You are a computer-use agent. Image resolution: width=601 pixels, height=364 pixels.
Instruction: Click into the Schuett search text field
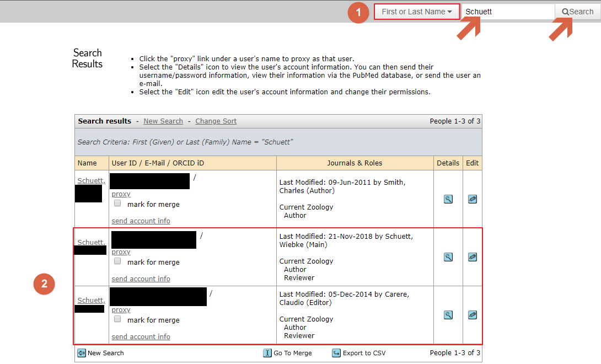[x=507, y=12]
